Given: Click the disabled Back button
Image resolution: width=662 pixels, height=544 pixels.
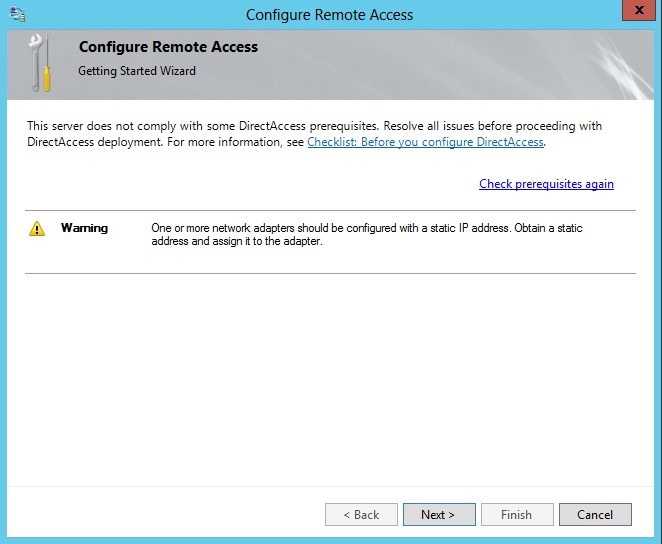Looking at the screenshot, I should point(361,514).
